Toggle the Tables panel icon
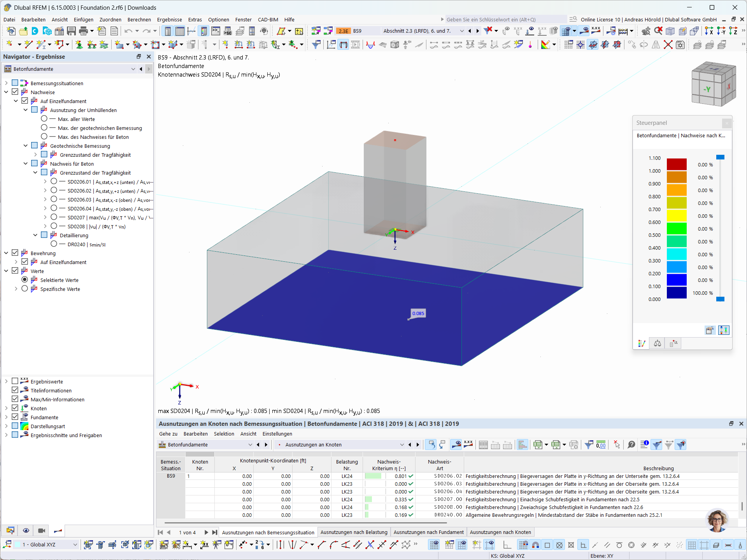This screenshot has height=560, width=747. pos(180,31)
